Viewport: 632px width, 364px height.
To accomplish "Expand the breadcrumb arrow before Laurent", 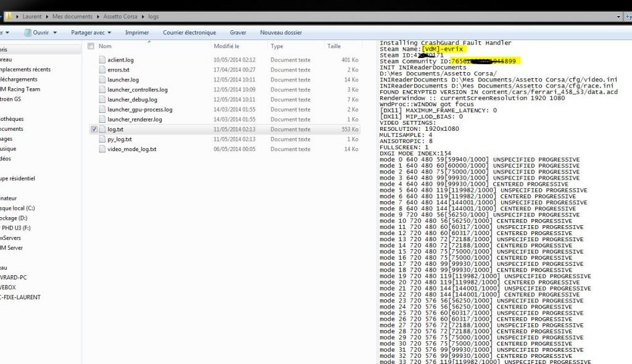I will 17,17.
